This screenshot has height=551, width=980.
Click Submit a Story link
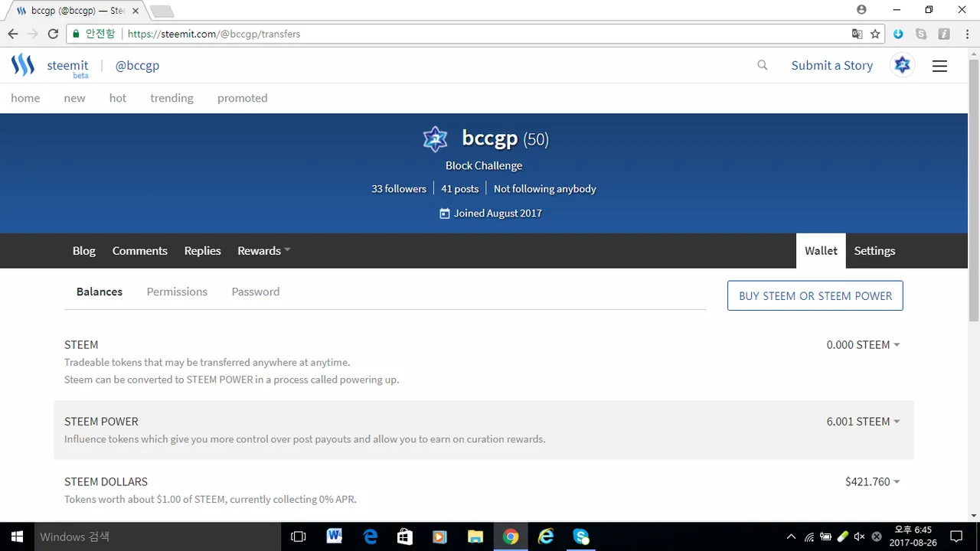click(x=831, y=65)
